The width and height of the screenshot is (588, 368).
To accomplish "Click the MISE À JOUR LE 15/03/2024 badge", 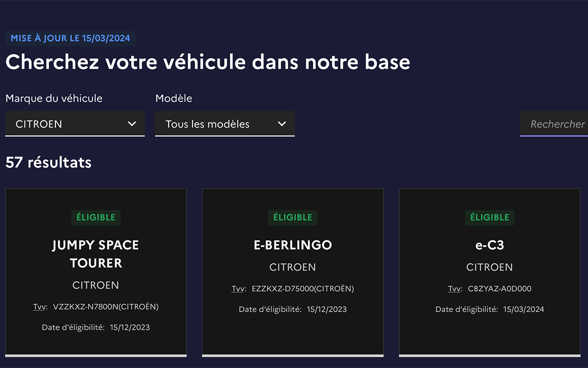I will [70, 38].
